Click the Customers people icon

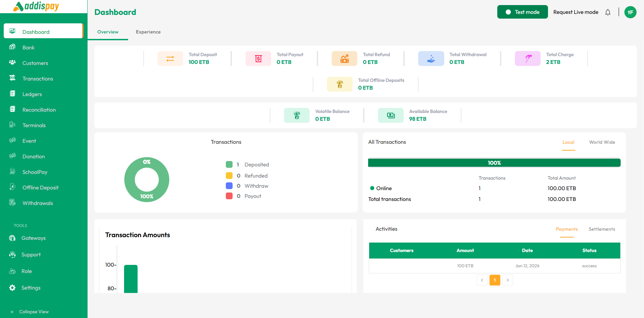(13, 63)
